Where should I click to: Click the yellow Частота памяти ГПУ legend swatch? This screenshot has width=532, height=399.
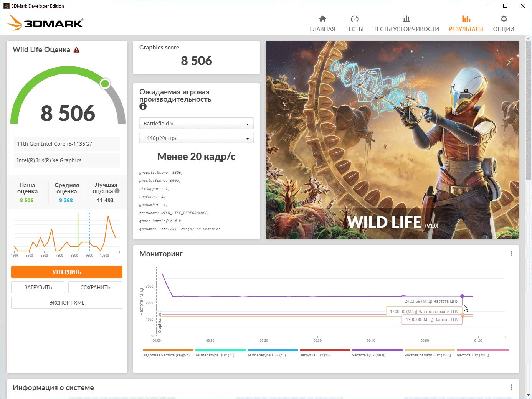[430, 350]
